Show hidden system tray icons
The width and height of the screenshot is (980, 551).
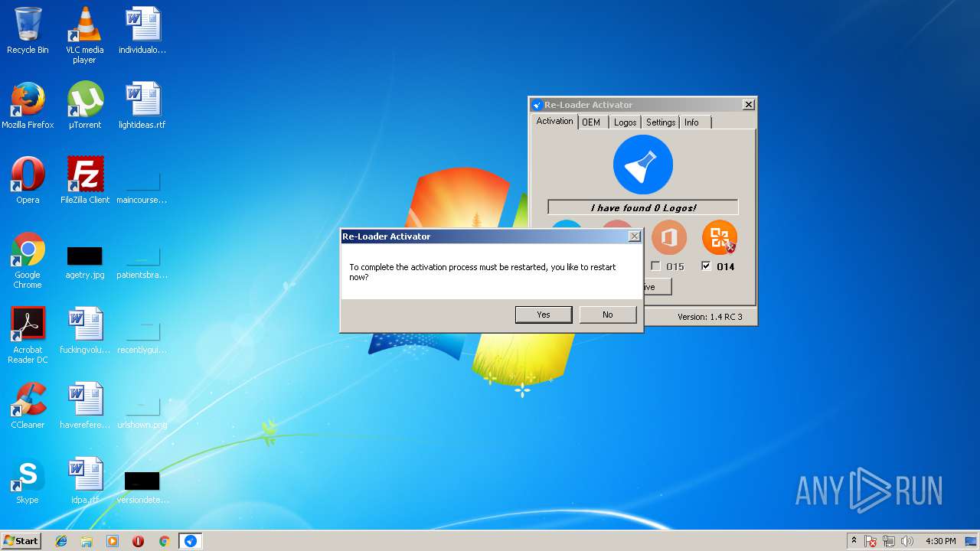pos(854,541)
